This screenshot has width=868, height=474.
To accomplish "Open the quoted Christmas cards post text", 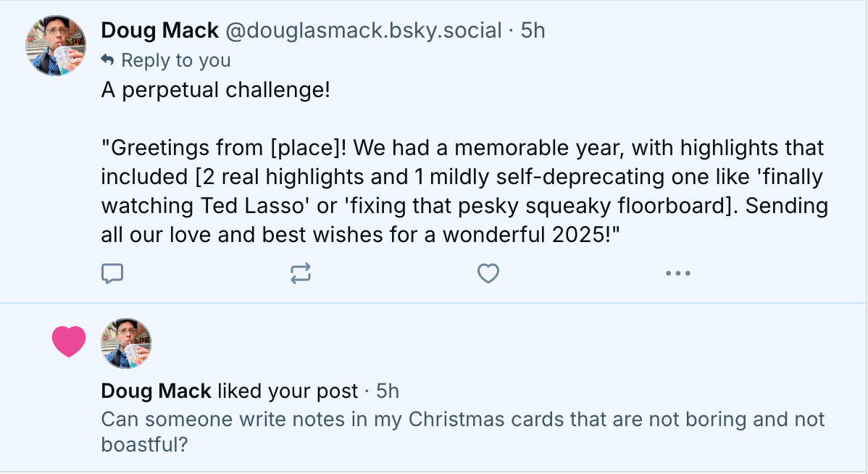I will (462, 420).
